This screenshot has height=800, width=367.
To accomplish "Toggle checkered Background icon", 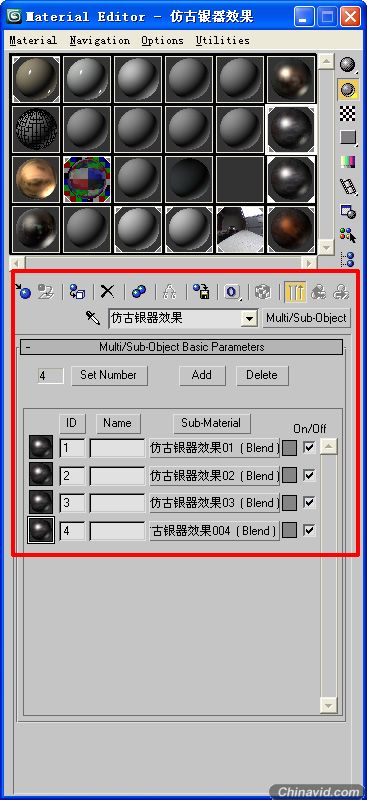I will pyautogui.click(x=348, y=113).
